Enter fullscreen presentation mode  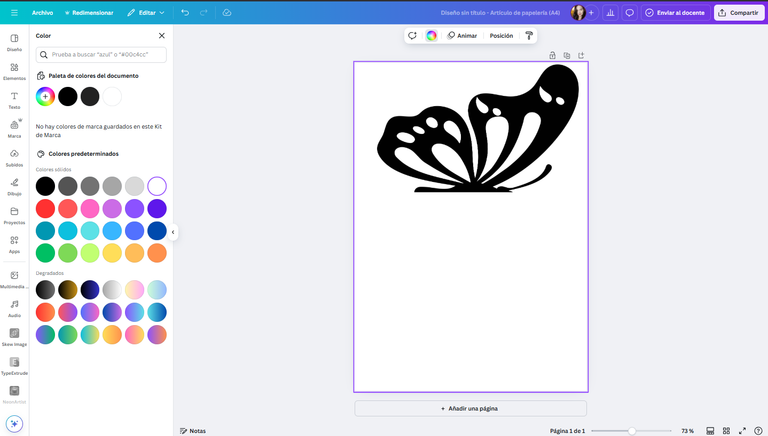[743, 431]
